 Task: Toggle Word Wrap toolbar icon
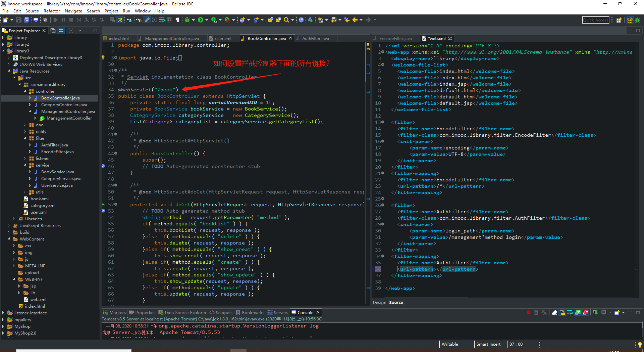[162, 20]
